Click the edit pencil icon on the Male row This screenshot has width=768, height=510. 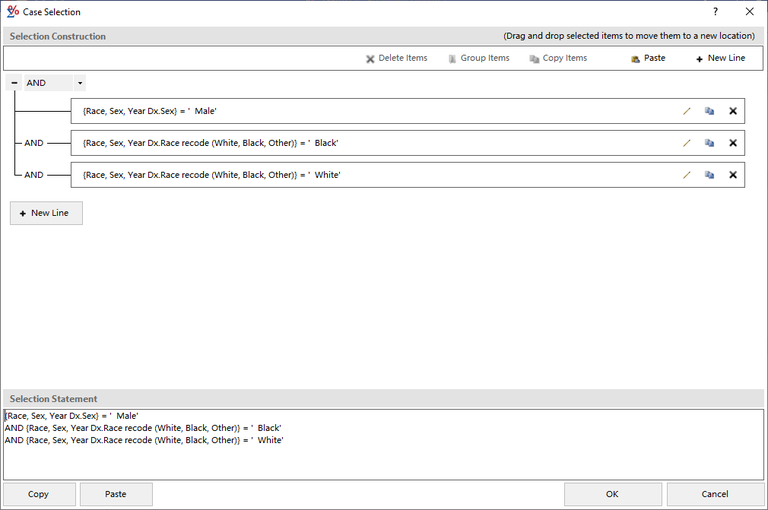pos(687,111)
